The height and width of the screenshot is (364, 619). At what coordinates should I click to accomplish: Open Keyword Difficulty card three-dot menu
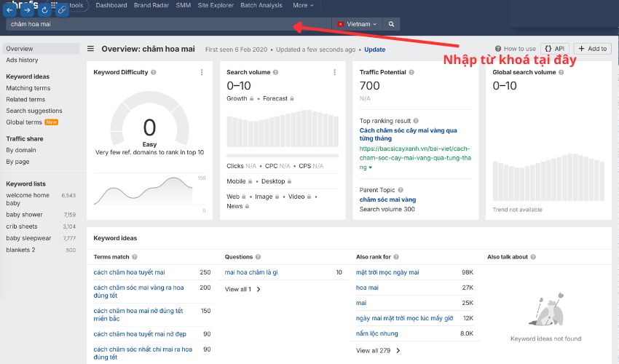[x=202, y=73]
